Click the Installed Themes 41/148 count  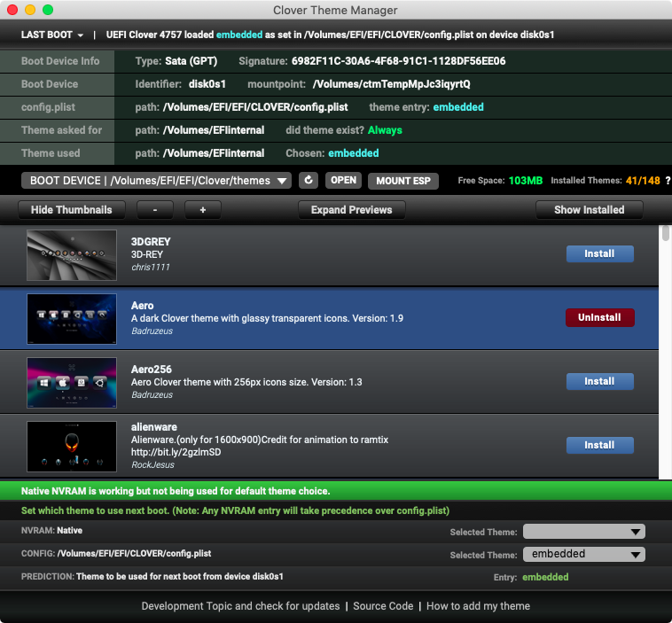pyautogui.click(x=643, y=181)
